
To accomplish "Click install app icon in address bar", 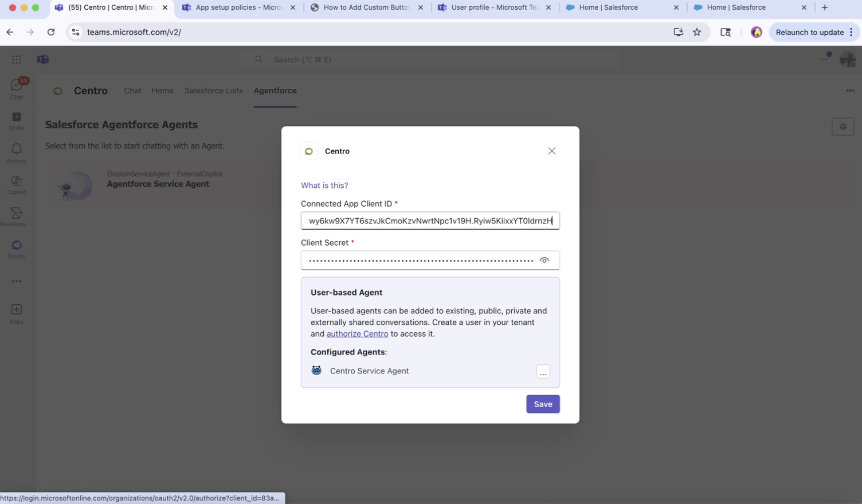I will point(678,32).
